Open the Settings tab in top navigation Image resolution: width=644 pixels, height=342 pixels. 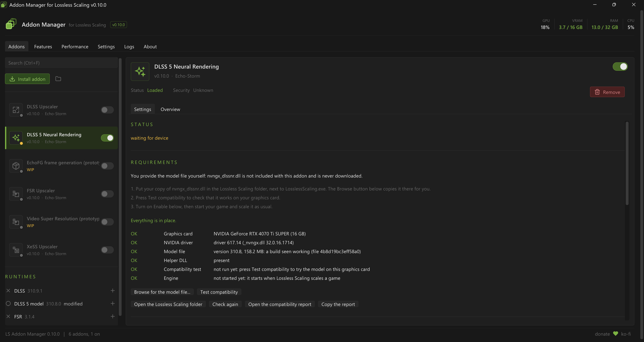(x=106, y=47)
